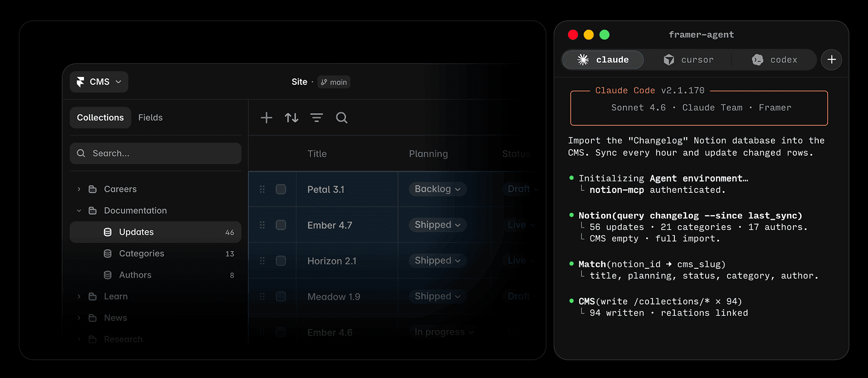Select the codex tab in framer-agent

pyautogui.click(x=774, y=59)
